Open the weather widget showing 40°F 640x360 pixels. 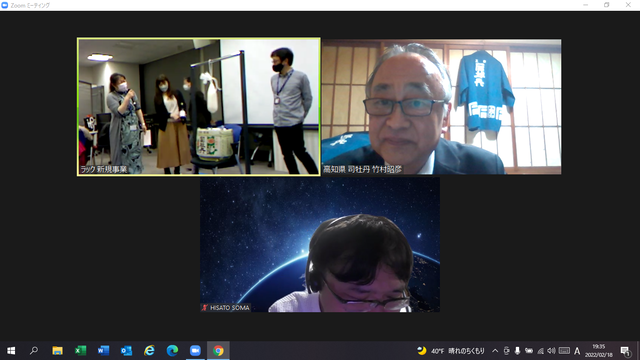tap(451, 351)
